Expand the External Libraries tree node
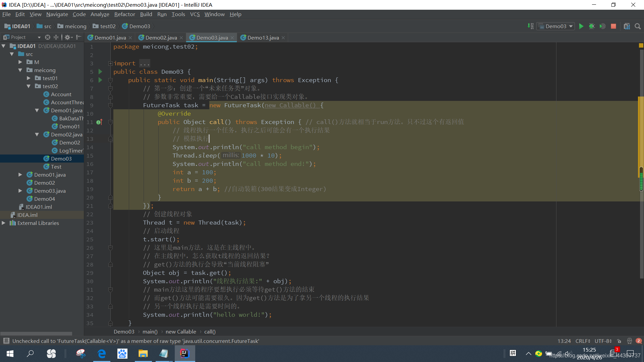 (5, 223)
